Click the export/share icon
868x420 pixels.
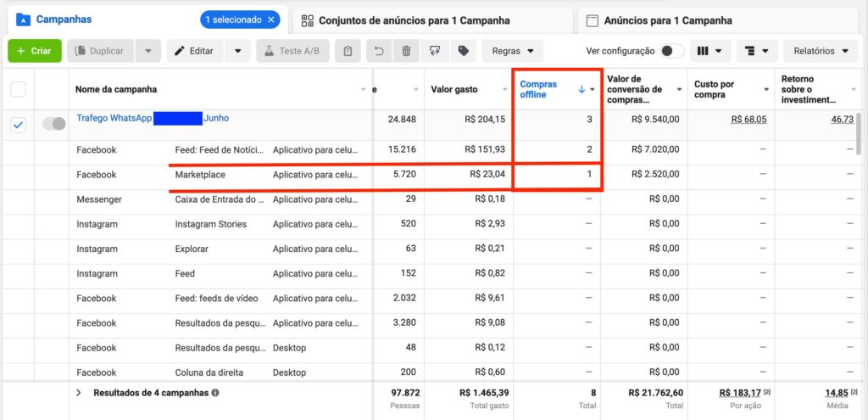tap(435, 51)
